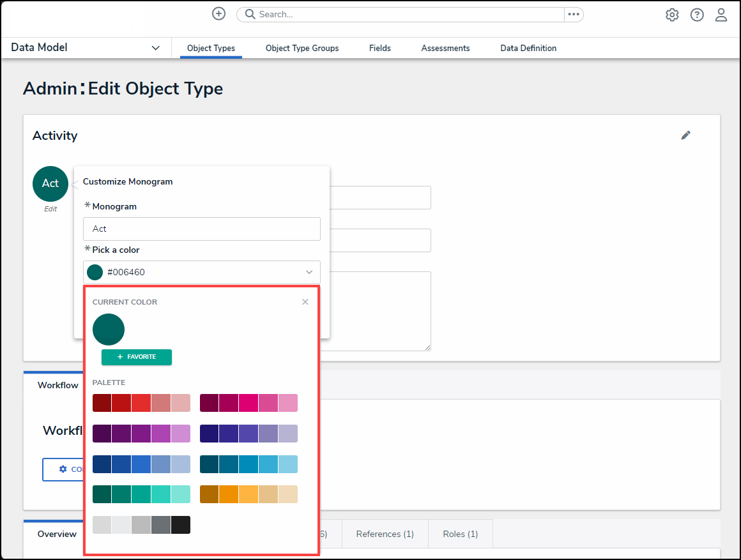Screen dimensions: 741x560
Task: Switch to the Object Type Groups tab
Action: [x=302, y=48]
